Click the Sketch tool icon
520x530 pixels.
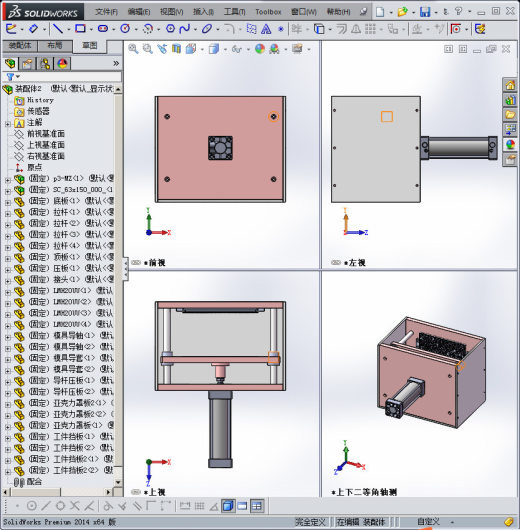11,29
